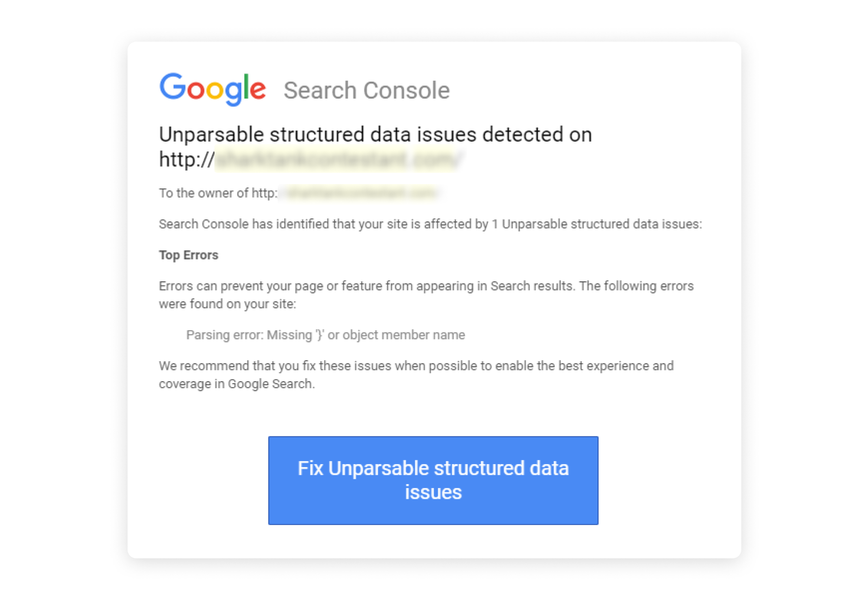Click the red letter e in Google logo

pos(258,90)
